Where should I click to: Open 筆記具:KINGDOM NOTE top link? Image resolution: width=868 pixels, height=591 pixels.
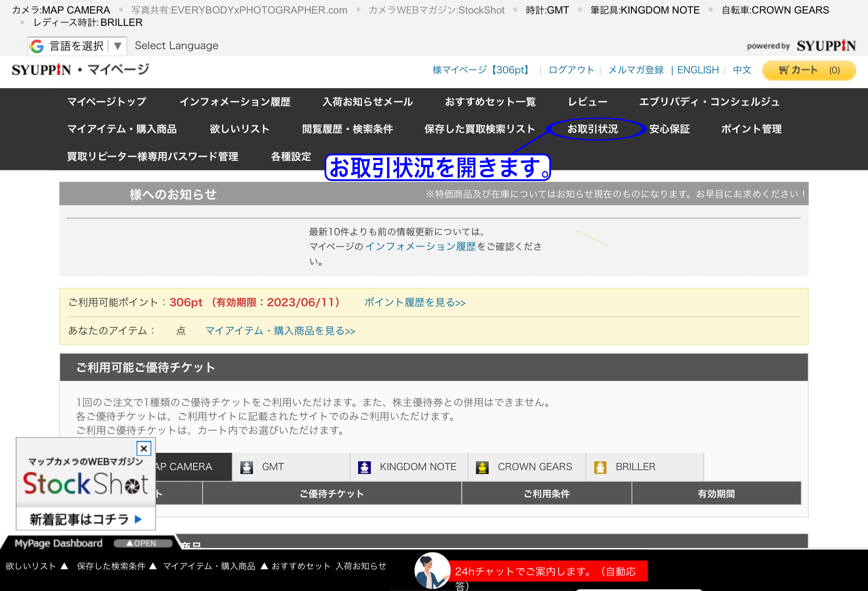tap(645, 10)
